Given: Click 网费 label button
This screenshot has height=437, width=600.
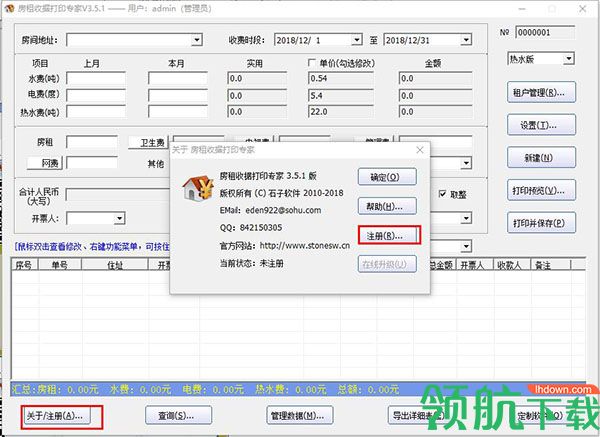Looking at the screenshot, I should 45,163.
